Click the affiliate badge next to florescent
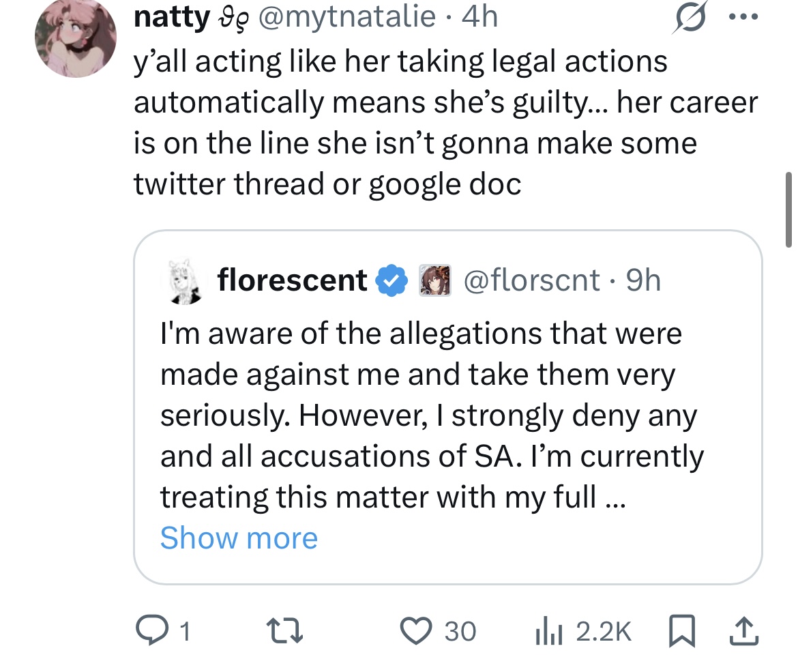 (434, 280)
